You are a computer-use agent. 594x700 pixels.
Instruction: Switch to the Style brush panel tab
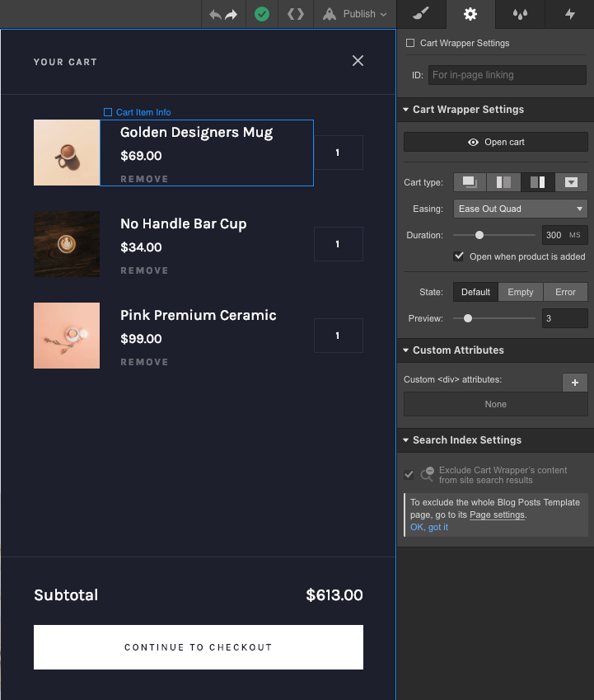[421, 14]
